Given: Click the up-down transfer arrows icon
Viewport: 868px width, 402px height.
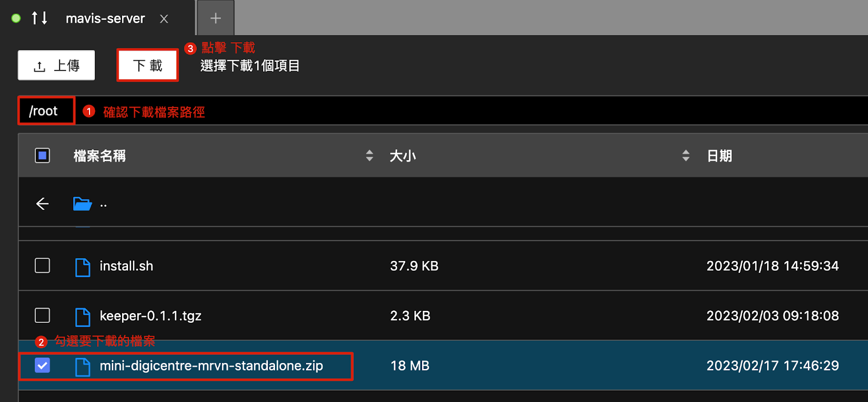Looking at the screenshot, I should [39, 18].
